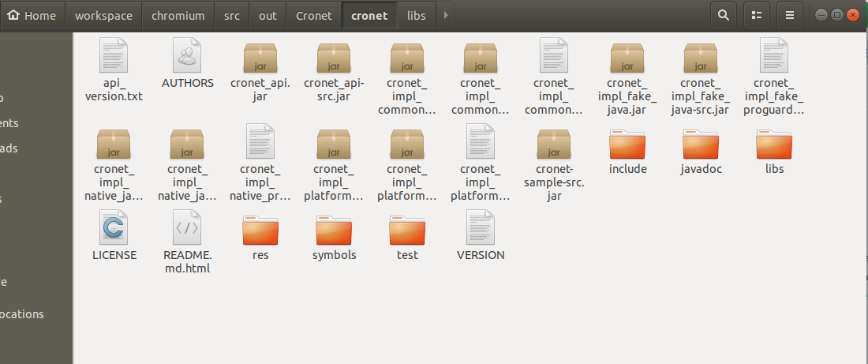
Task: Open the include folder
Action: coord(628,144)
